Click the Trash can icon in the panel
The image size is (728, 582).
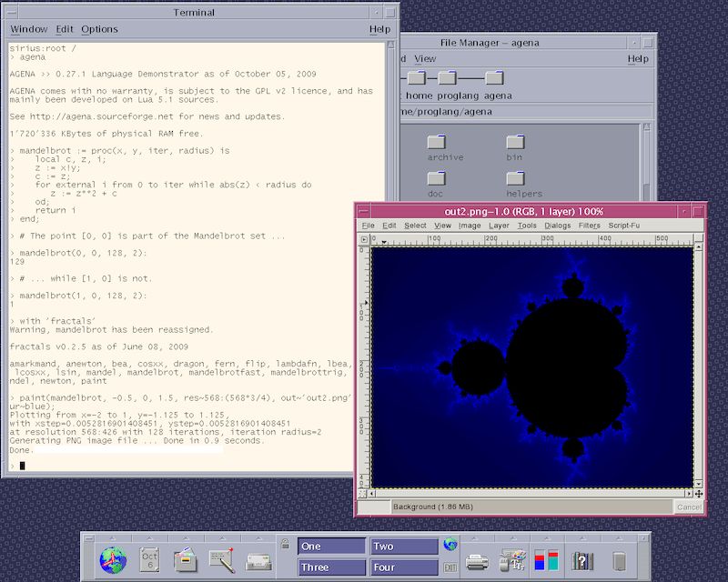click(620, 560)
